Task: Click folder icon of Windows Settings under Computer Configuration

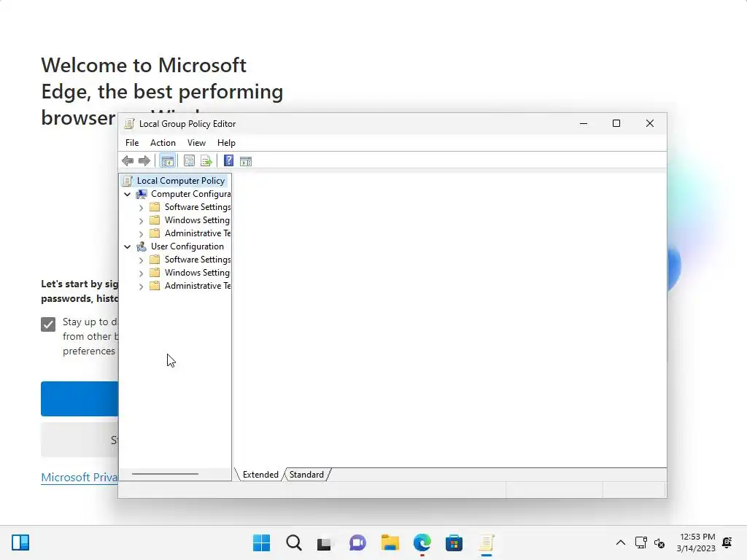Action: pyautogui.click(x=155, y=220)
